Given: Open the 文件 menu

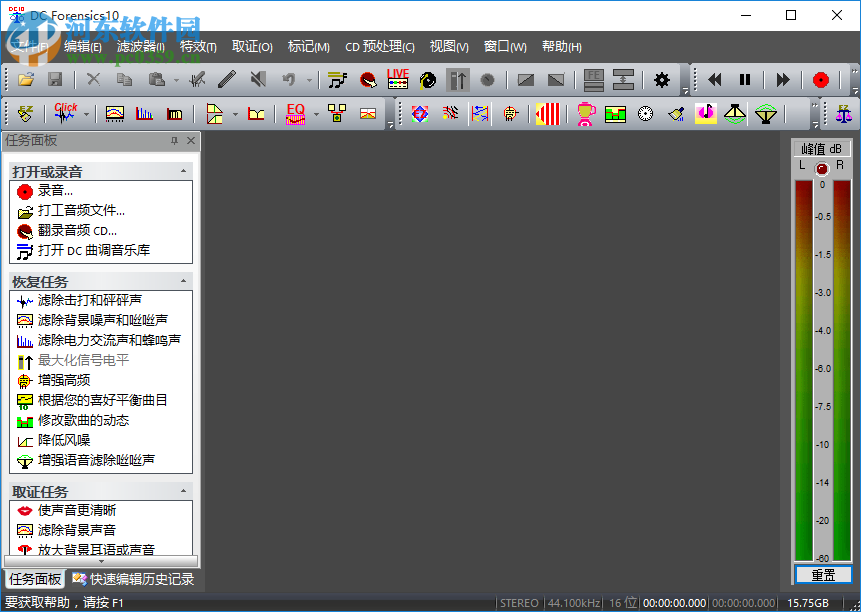Looking at the screenshot, I should (x=29, y=47).
